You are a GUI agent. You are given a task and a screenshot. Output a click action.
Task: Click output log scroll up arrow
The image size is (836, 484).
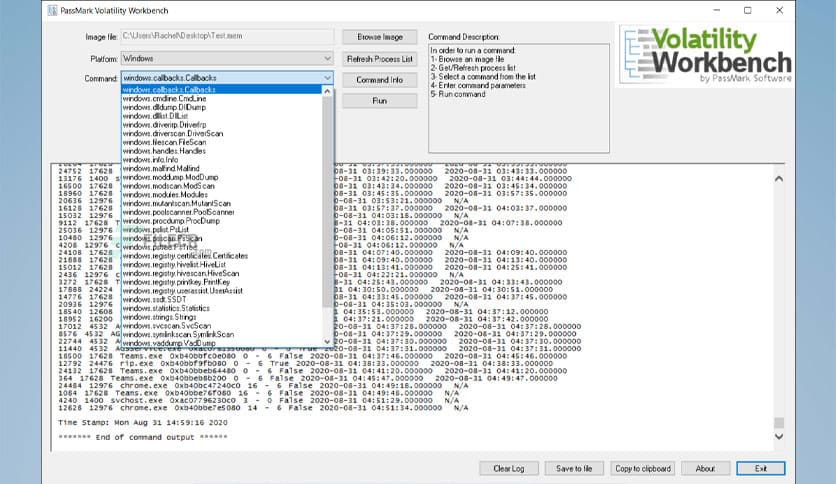pos(779,179)
